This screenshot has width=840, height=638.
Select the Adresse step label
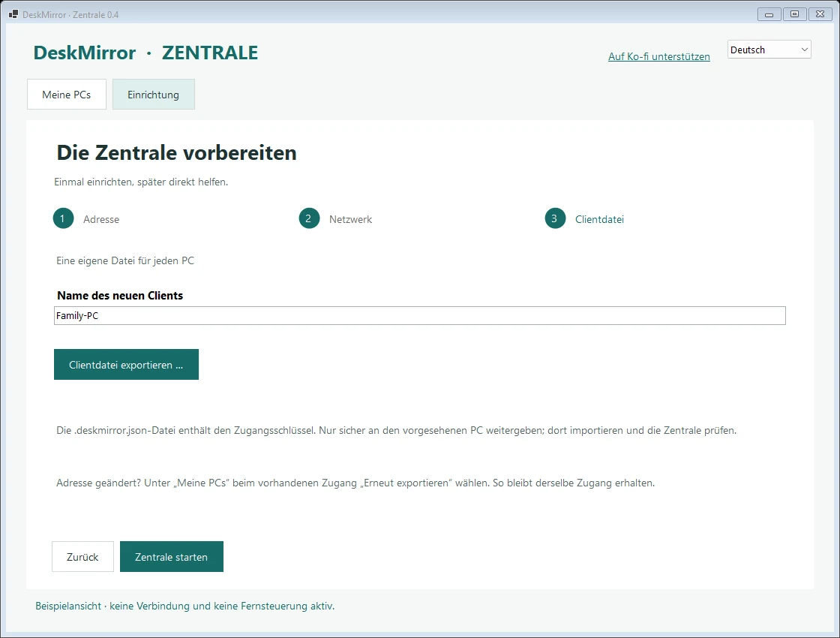(x=101, y=219)
